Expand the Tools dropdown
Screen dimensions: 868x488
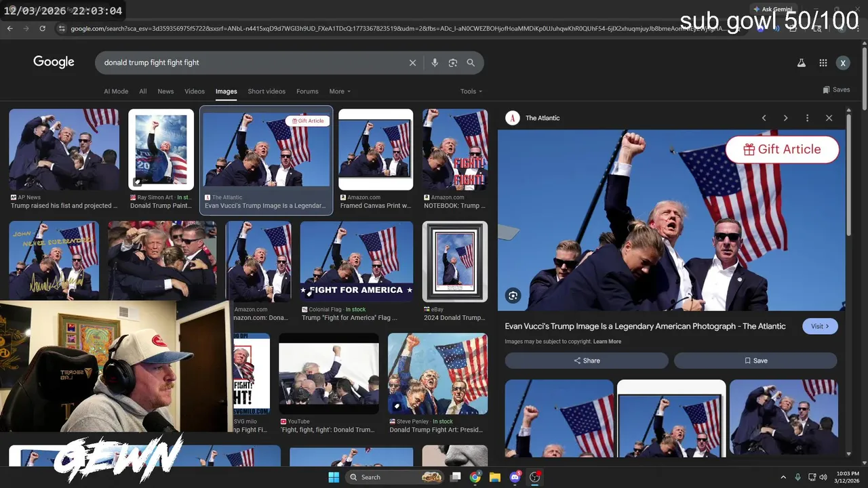point(471,91)
